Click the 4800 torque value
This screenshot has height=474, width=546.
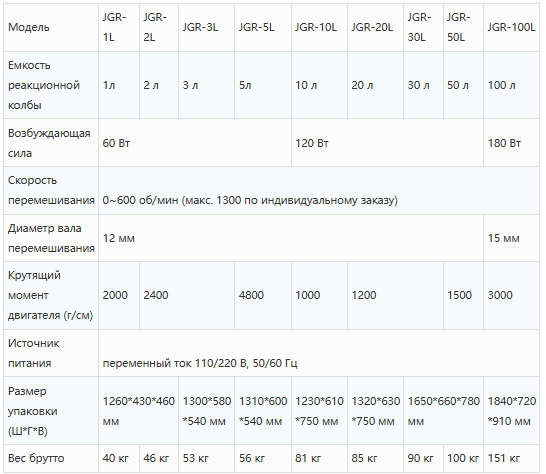click(251, 295)
